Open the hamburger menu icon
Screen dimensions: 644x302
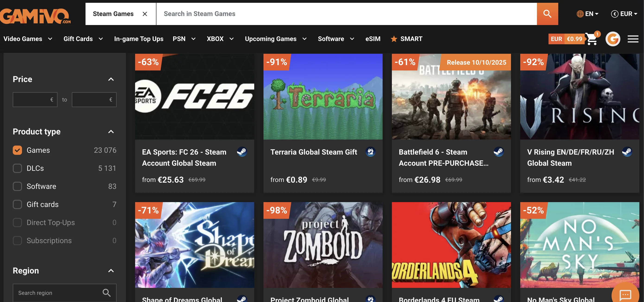tap(633, 39)
